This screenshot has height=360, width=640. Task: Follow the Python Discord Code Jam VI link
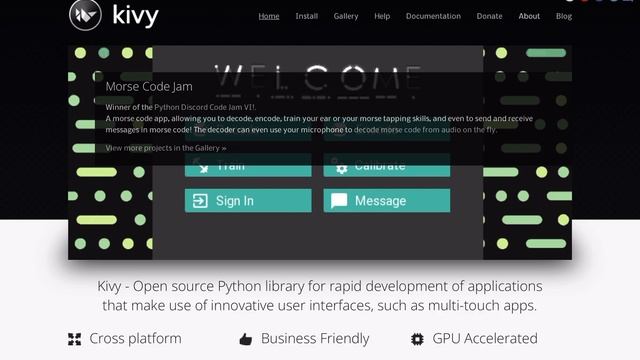(x=204, y=107)
